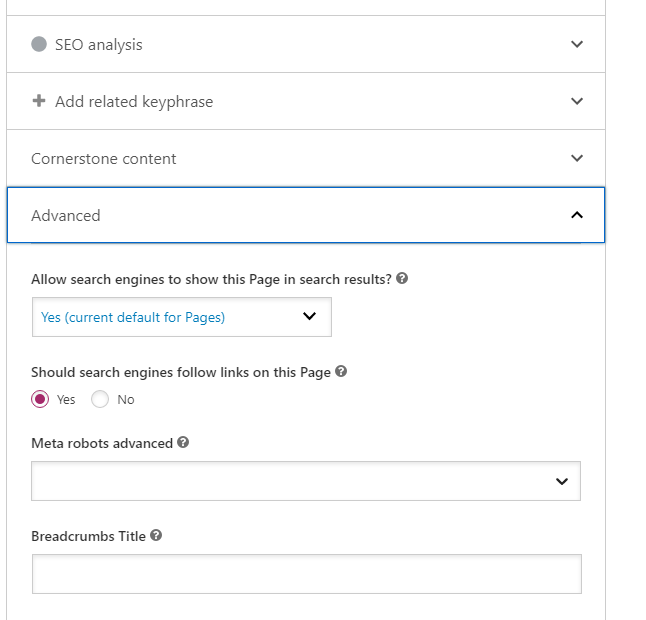Image resolution: width=646 pixels, height=620 pixels.
Task: Click 'Breadcrumbs Title' label text
Action: tap(89, 536)
